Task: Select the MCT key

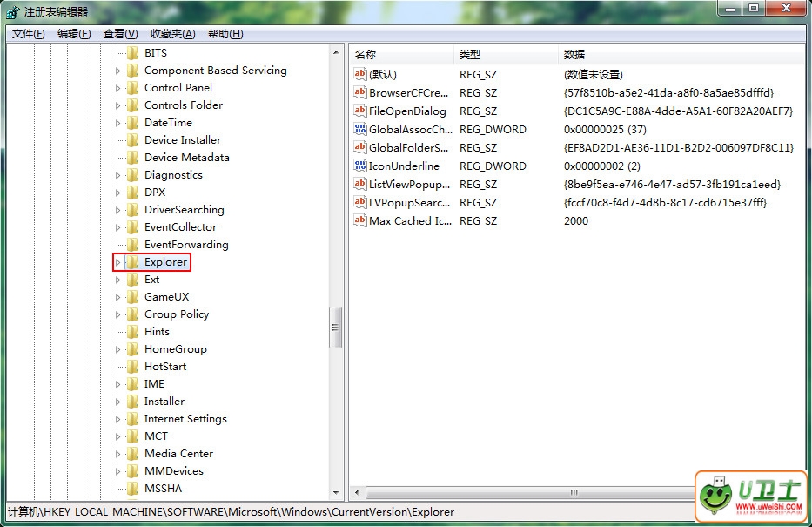Action: click(x=156, y=436)
